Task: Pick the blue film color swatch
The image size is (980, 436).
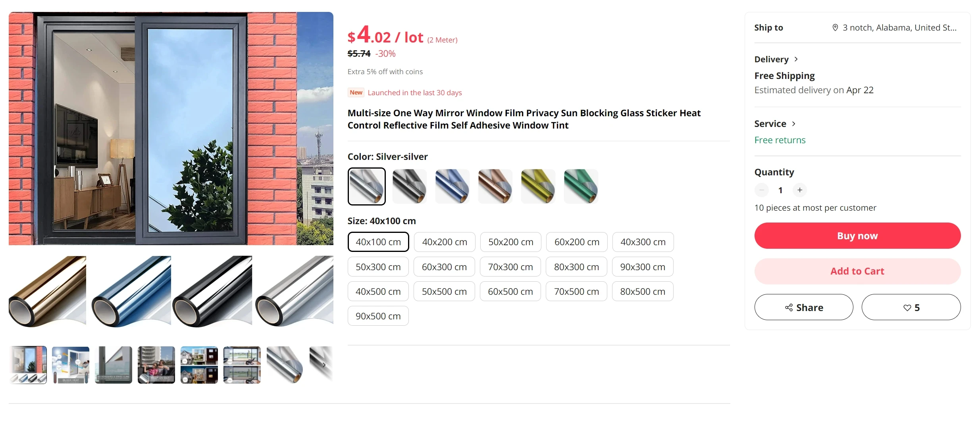Action: coord(452,186)
